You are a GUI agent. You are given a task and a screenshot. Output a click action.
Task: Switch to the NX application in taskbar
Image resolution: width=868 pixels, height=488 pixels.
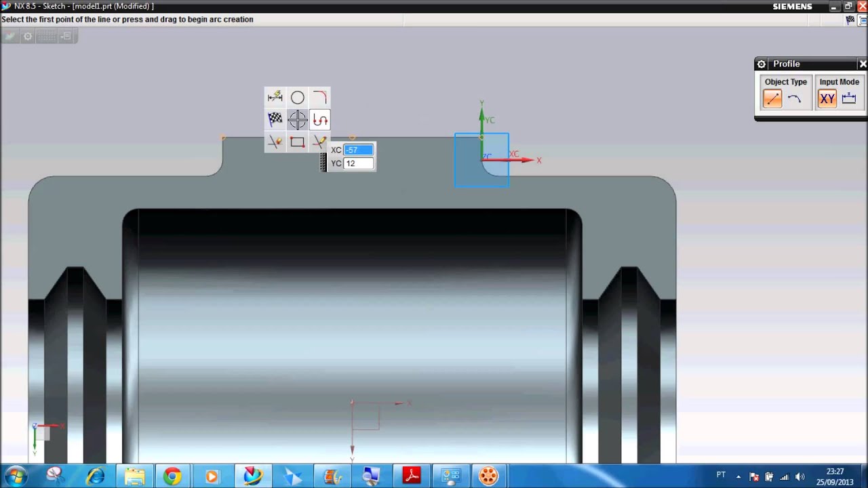click(x=252, y=476)
